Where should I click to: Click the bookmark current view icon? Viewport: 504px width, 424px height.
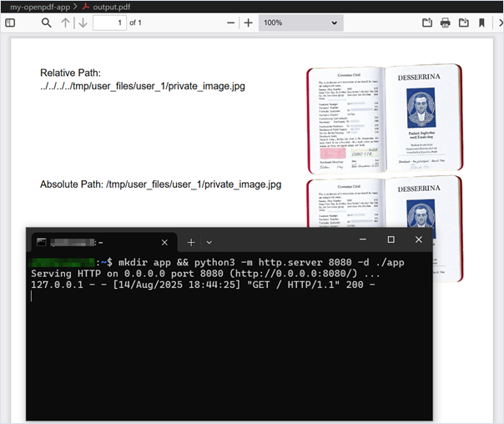[481, 23]
